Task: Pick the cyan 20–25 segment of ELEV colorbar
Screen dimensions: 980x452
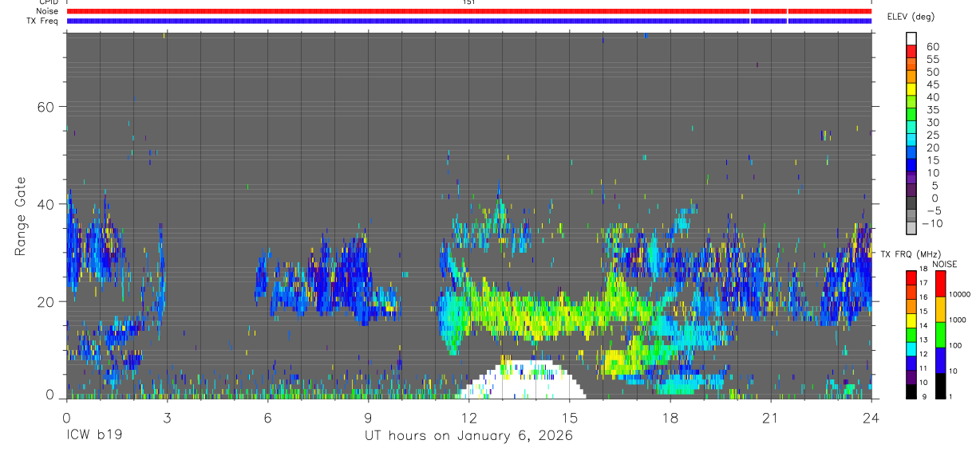Action: [911, 140]
